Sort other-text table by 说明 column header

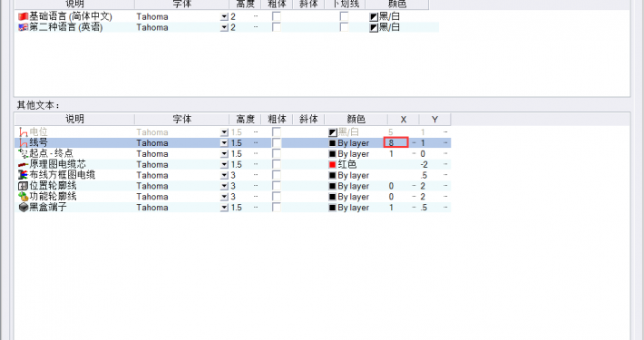click(74, 119)
